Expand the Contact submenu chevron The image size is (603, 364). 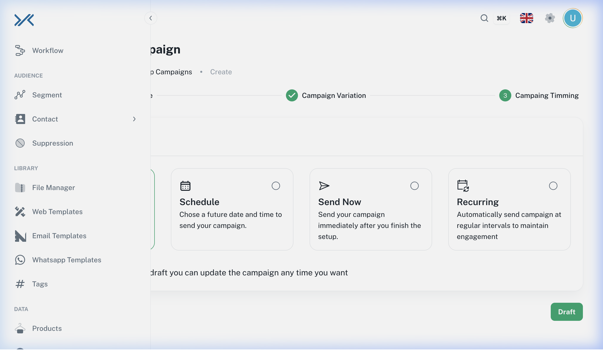coord(134,119)
